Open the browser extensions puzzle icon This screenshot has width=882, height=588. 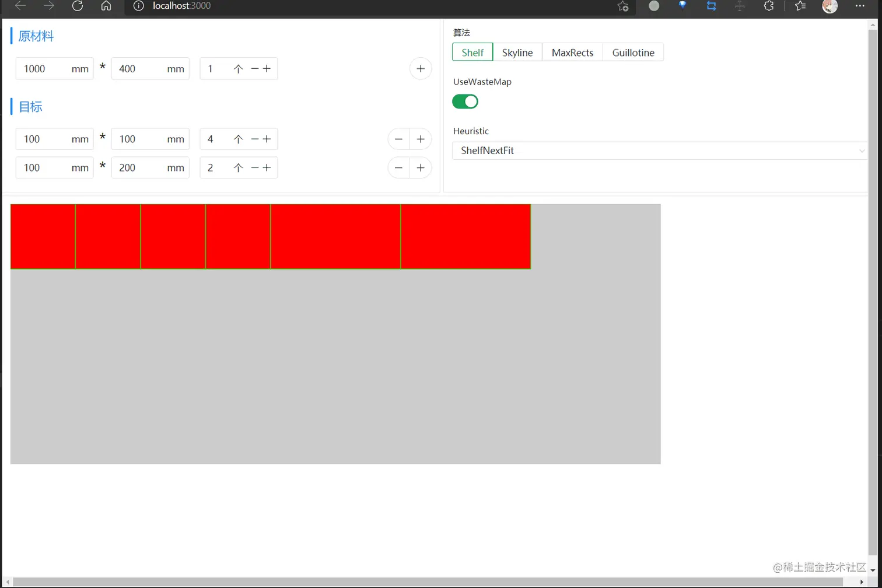(769, 6)
